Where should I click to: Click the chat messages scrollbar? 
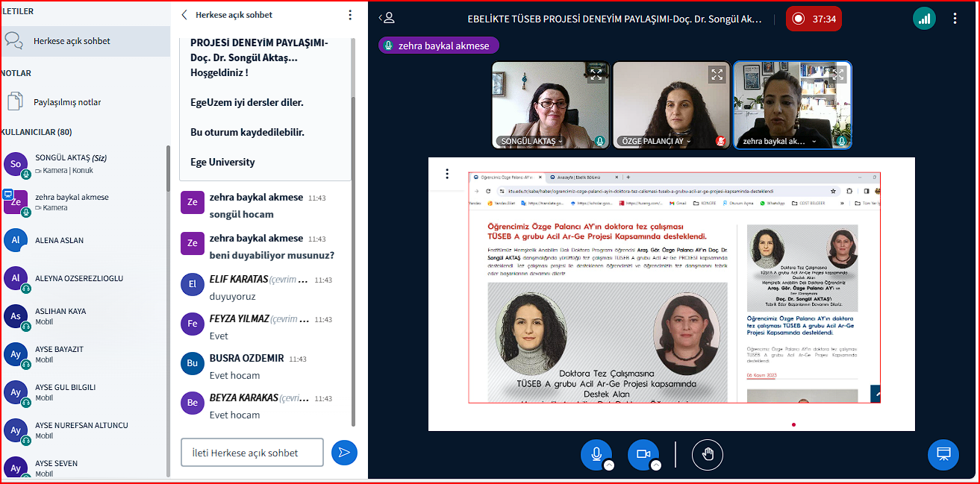354,261
